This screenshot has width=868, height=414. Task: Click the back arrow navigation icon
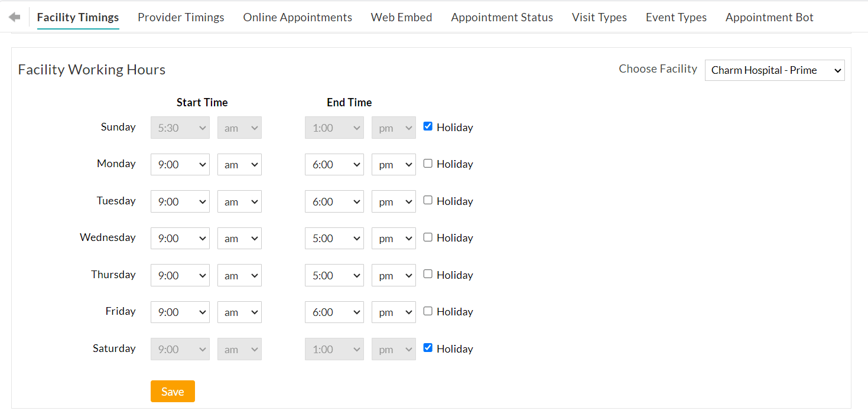13,16
